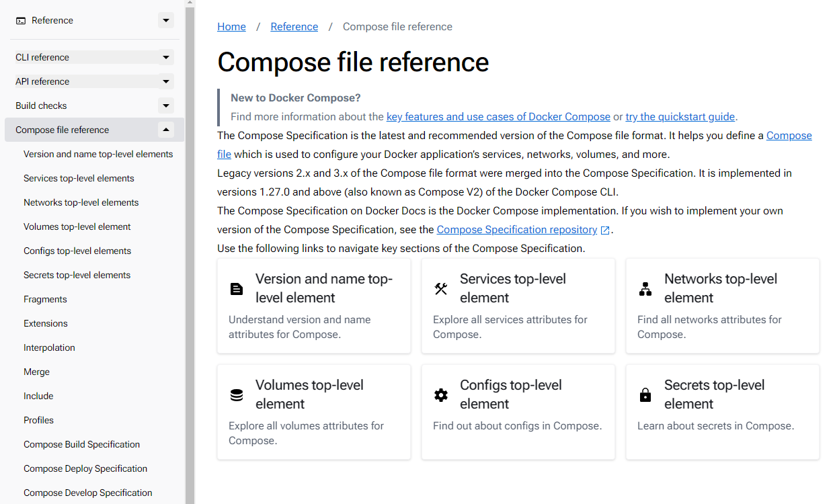Click 'Explore all services attributes for Compose.' text

[510, 327]
